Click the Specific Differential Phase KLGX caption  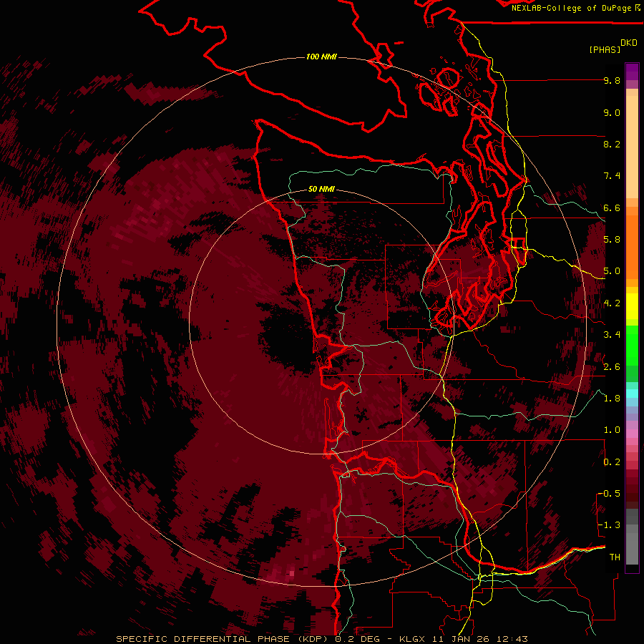pyautogui.click(x=322, y=639)
